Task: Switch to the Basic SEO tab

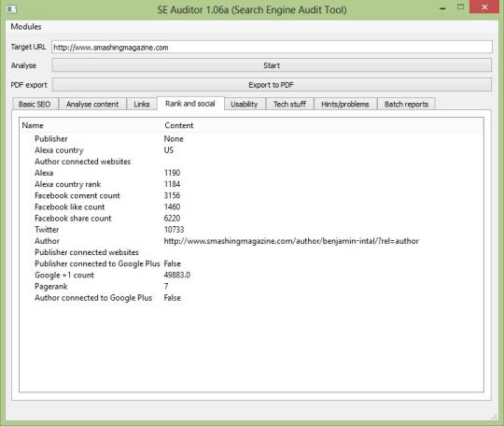Action: [35, 105]
